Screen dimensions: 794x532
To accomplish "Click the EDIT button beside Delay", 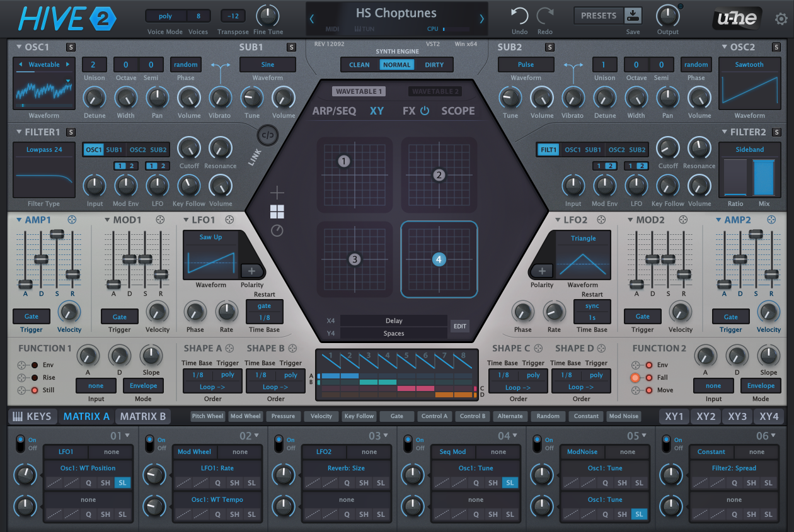I will click(460, 326).
